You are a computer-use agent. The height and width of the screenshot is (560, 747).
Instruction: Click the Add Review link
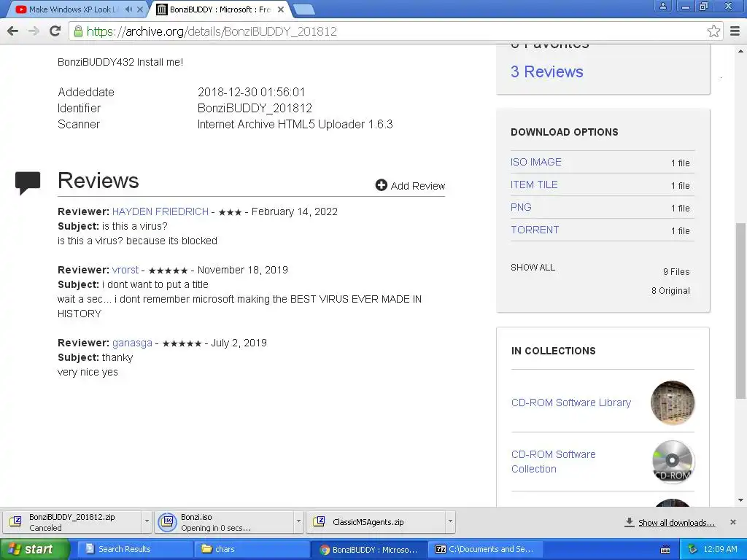418,186
